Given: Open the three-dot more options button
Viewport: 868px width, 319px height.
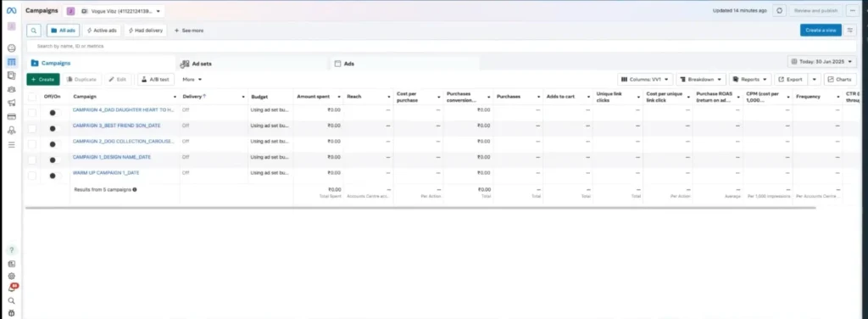Looking at the screenshot, I should pyautogui.click(x=852, y=10).
